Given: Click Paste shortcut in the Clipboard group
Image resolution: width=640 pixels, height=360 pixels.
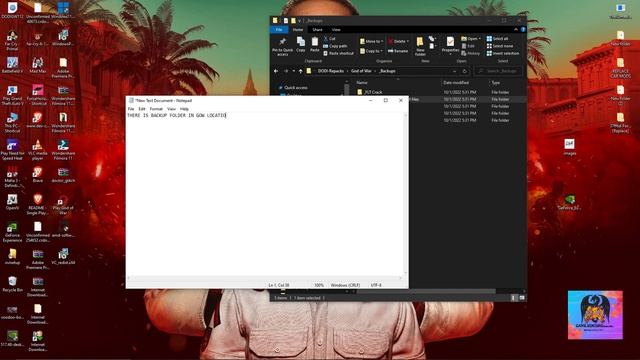Looking at the screenshot, I should tap(338, 53).
